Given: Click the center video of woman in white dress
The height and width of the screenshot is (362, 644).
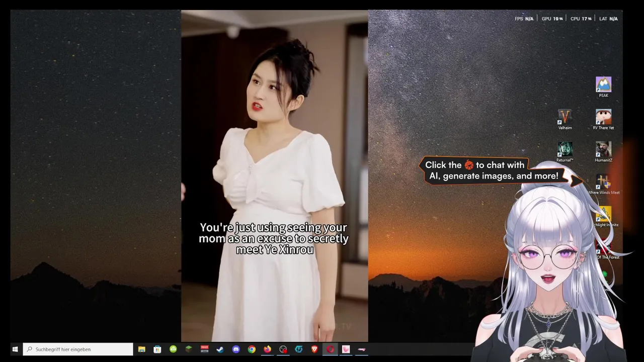Looking at the screenshot, I should click(275, 176).
